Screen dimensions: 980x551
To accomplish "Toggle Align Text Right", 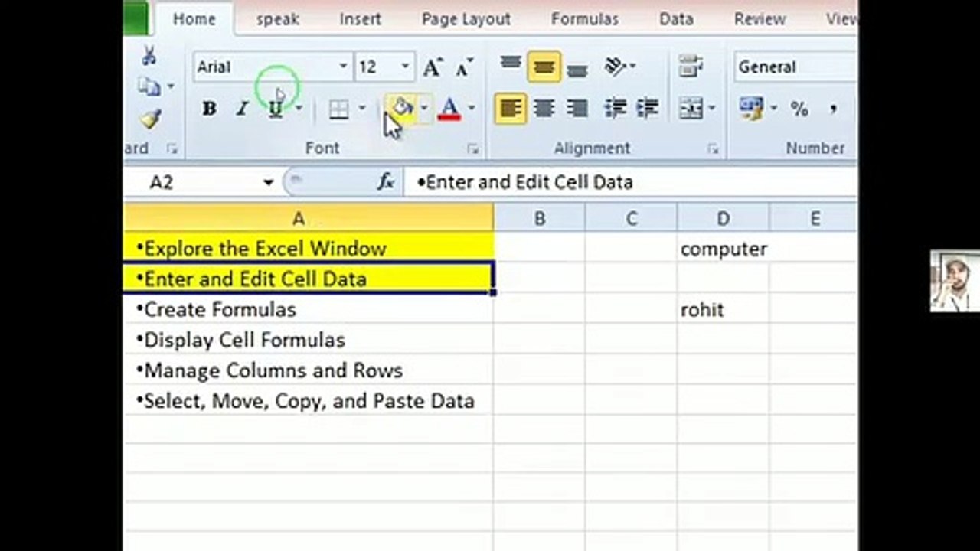I will [577, 109].
